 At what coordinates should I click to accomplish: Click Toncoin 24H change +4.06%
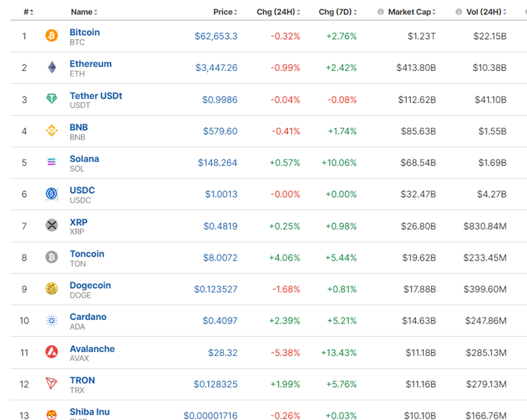pos(284,258)
